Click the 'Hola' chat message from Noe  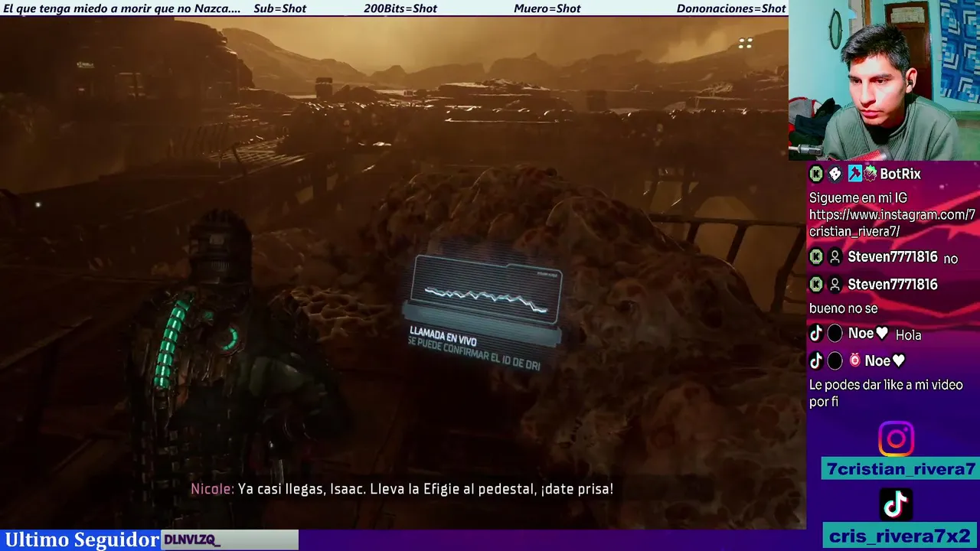tap(908, 334)
